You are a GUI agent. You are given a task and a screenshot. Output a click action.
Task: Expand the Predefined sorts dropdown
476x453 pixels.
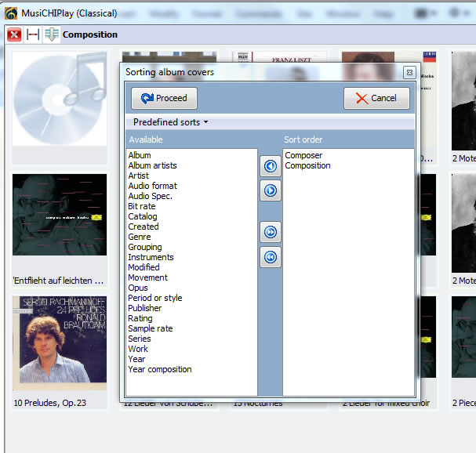click(x=171, y=122)
